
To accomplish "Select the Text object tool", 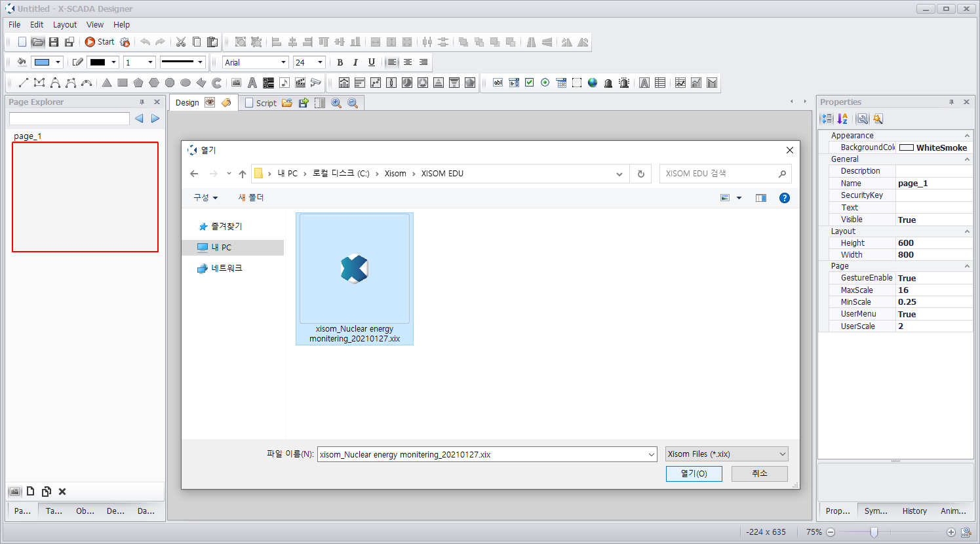I will tap(252, 83).
